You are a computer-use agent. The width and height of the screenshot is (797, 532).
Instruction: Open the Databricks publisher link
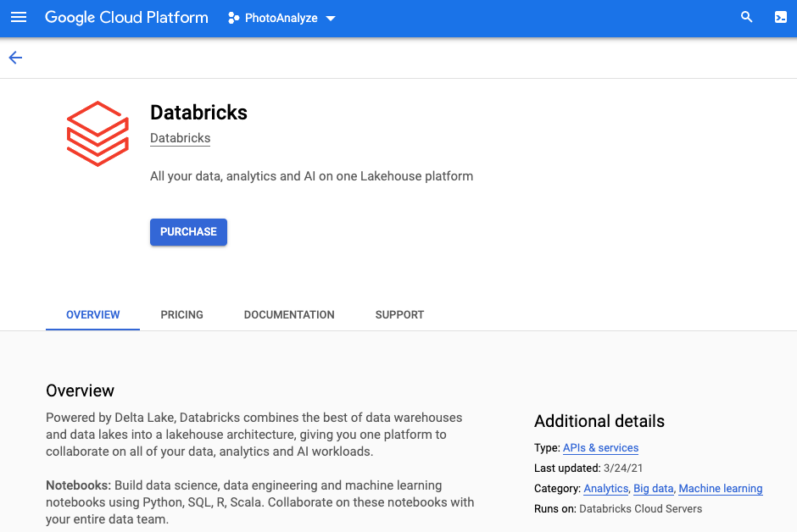tap(180, 138)
